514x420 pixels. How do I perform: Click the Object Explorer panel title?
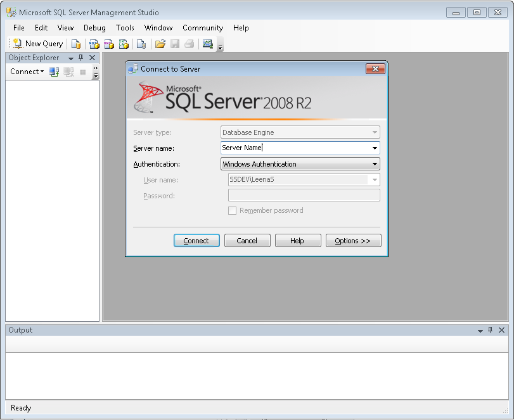pos(34,58)
